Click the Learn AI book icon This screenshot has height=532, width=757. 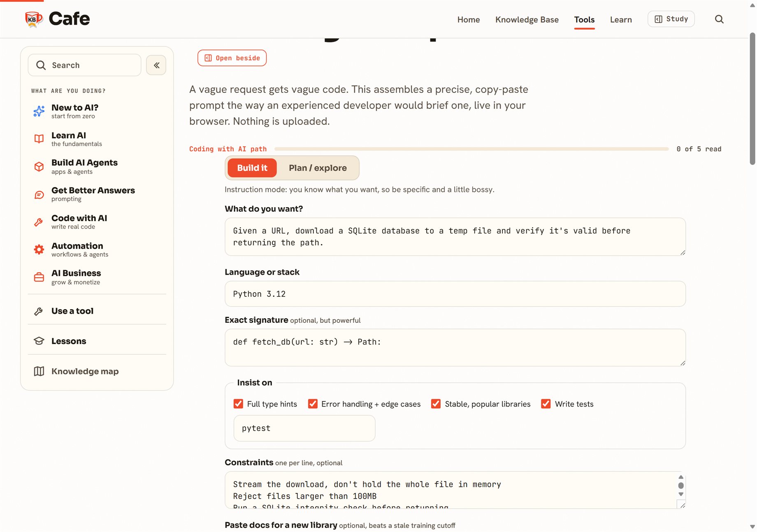pos(39,139)
